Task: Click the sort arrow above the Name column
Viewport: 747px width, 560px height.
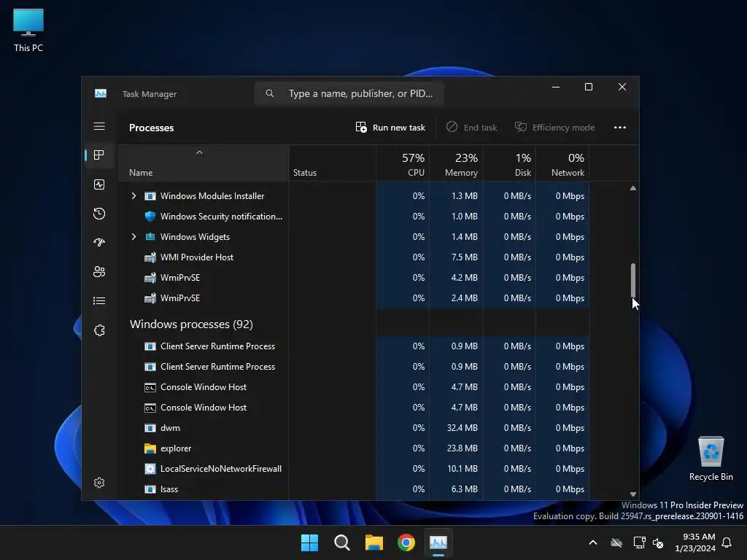Action: click(x=200, y=152)
